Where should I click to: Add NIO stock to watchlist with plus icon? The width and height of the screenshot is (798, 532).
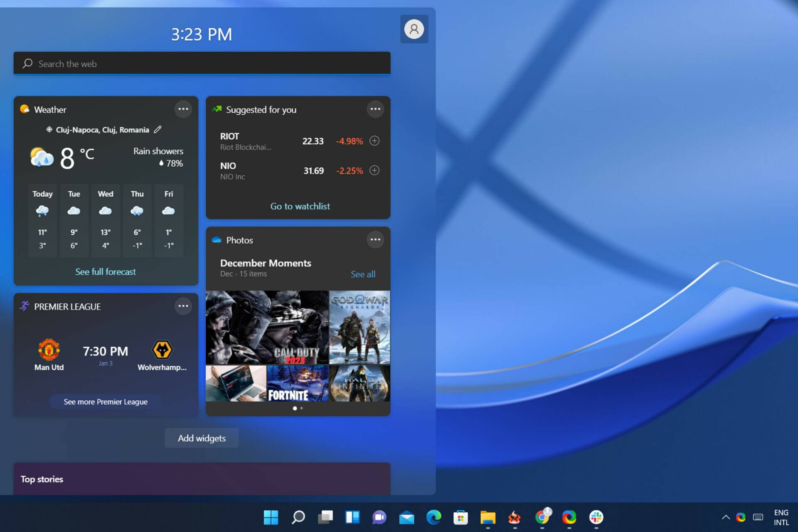[374, 170]
